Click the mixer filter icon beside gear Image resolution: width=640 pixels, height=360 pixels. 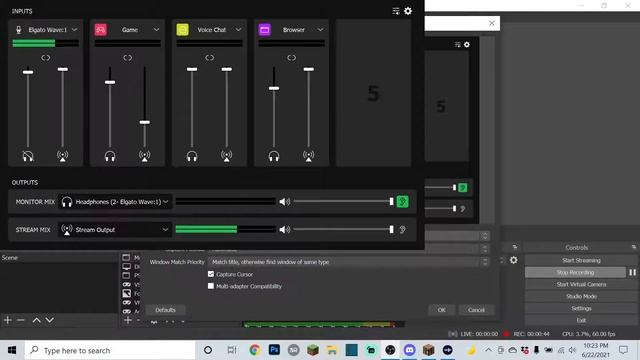tap(396, 11)
